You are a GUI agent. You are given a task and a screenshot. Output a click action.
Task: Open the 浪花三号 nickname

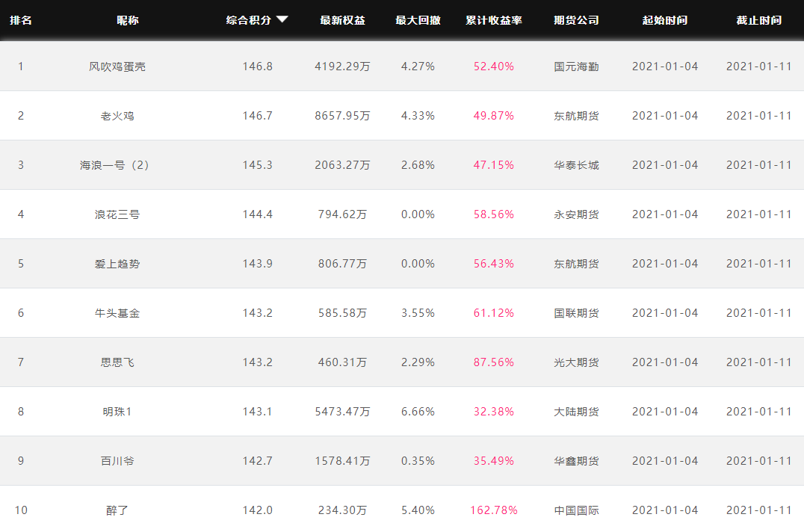coord(117,214)
